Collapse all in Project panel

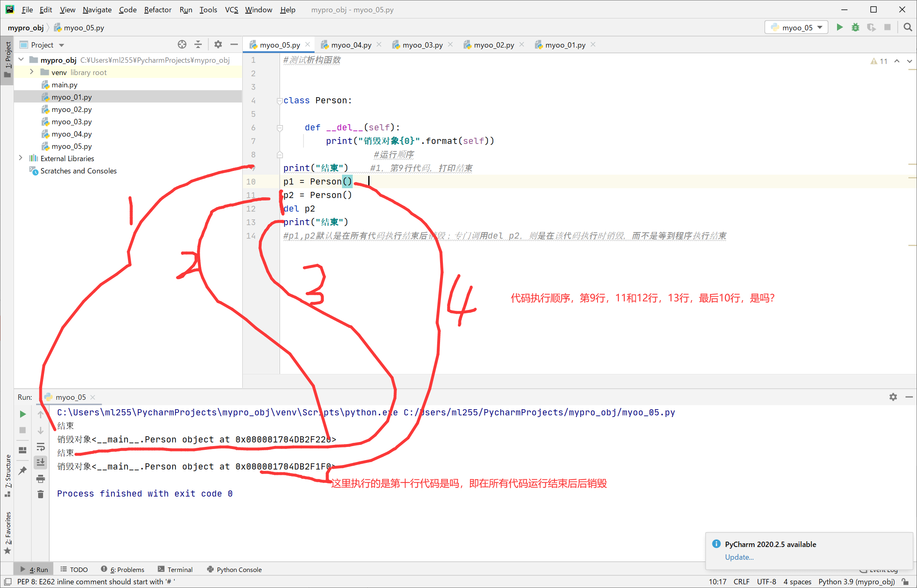click(198, 44)
